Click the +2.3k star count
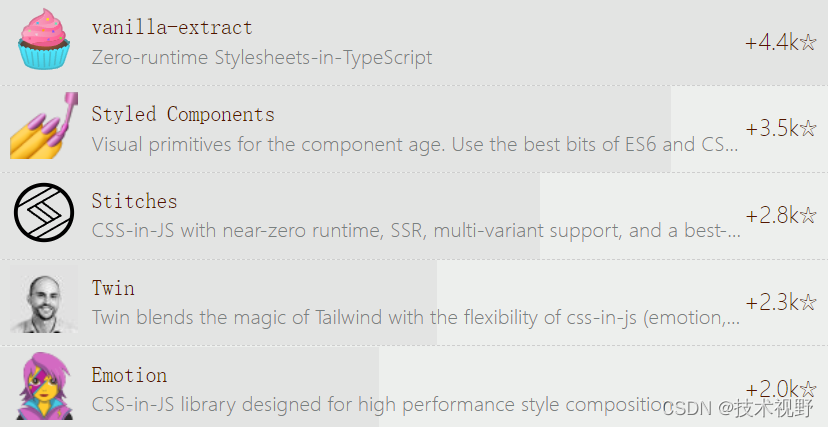Image resolution: width=828 pixels, height=427 pixels. click(x=780, y=302)
